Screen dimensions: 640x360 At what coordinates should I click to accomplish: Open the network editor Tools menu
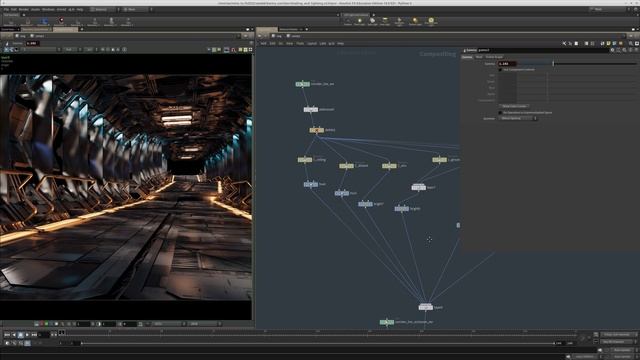pyautogui.click(x=300, y=43)
